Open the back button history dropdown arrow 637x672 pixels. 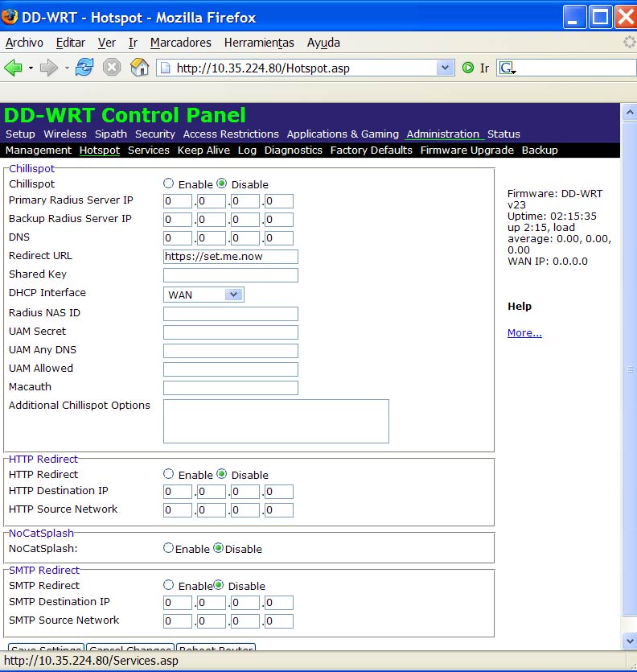tap(31, 68)
